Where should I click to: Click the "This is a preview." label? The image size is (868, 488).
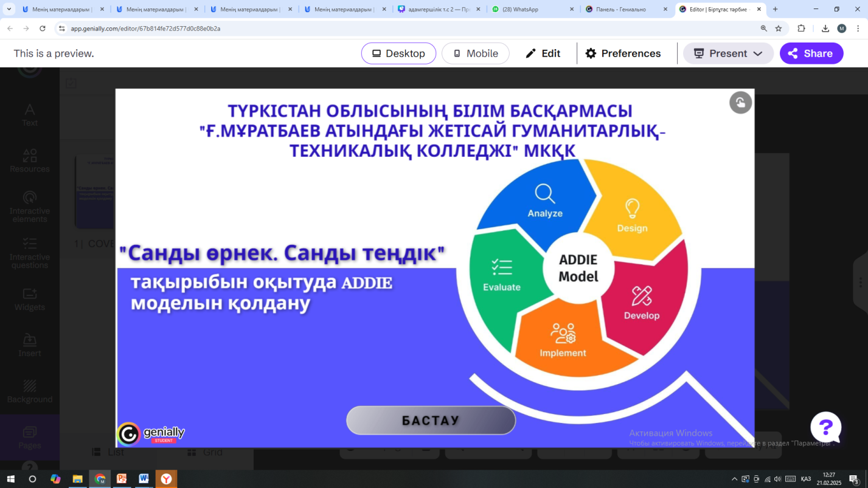tap(54, 53)
